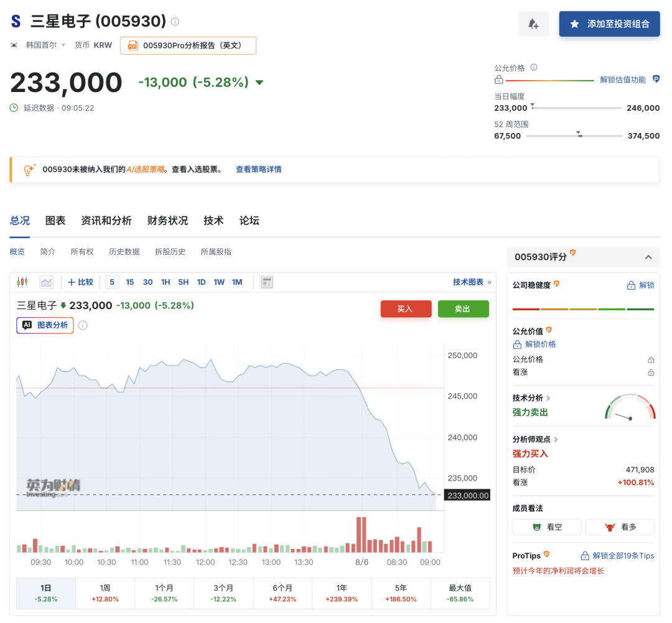This screenshot has width=672, height=623.
Task: Collapse the 005930评分 panel
Action: pos(648,257)
